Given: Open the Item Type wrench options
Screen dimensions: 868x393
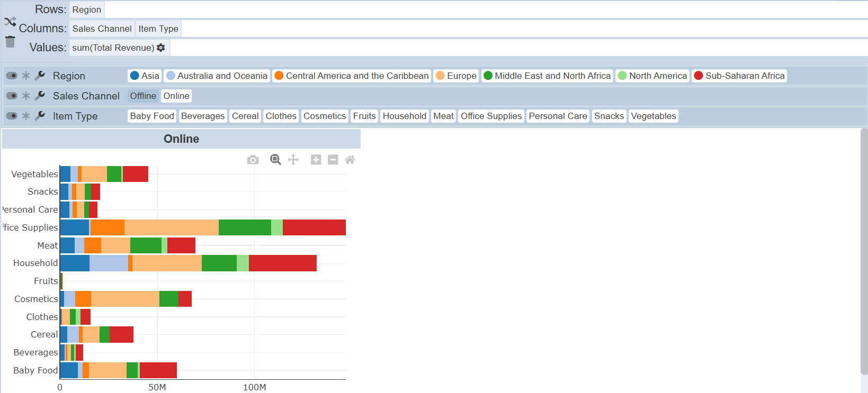Looking at the screenshot, I should (40, 116).
